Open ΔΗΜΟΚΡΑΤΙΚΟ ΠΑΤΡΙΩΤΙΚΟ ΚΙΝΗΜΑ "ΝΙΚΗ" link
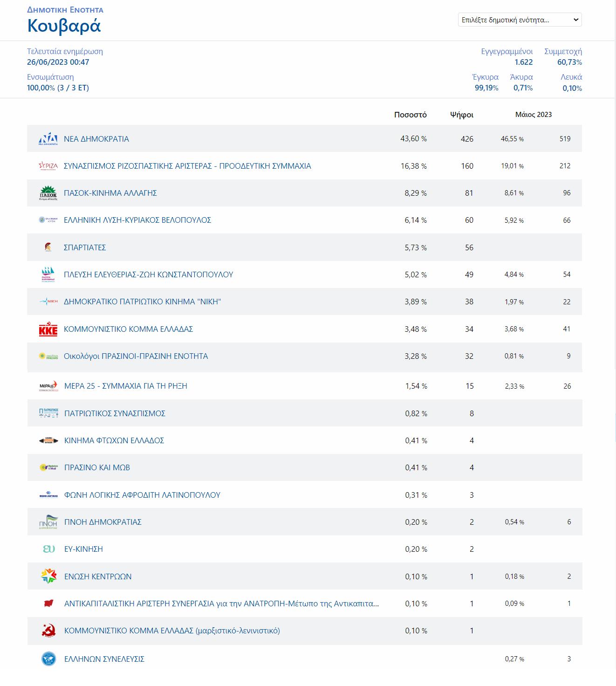Viewport: 616px width, 686px height. point(143,302)
